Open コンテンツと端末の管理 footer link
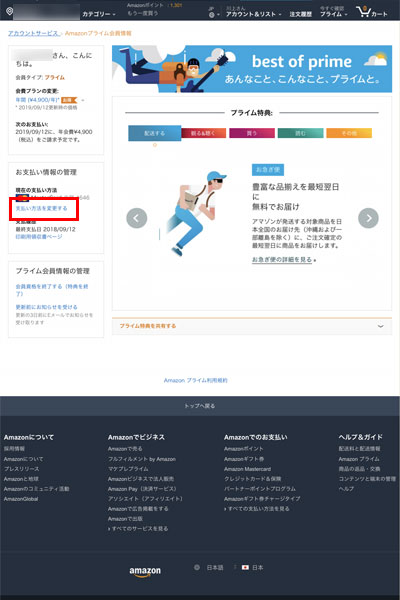This screenshot has width=400, height=600. point(367,479)
